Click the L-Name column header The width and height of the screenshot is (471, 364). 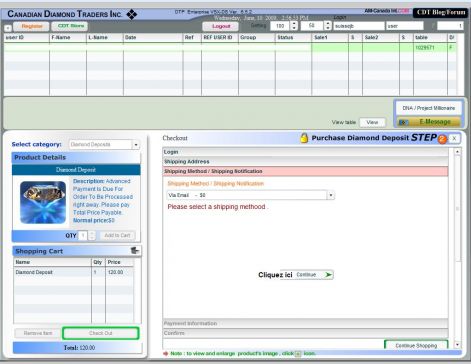click(x=105, y=37)
